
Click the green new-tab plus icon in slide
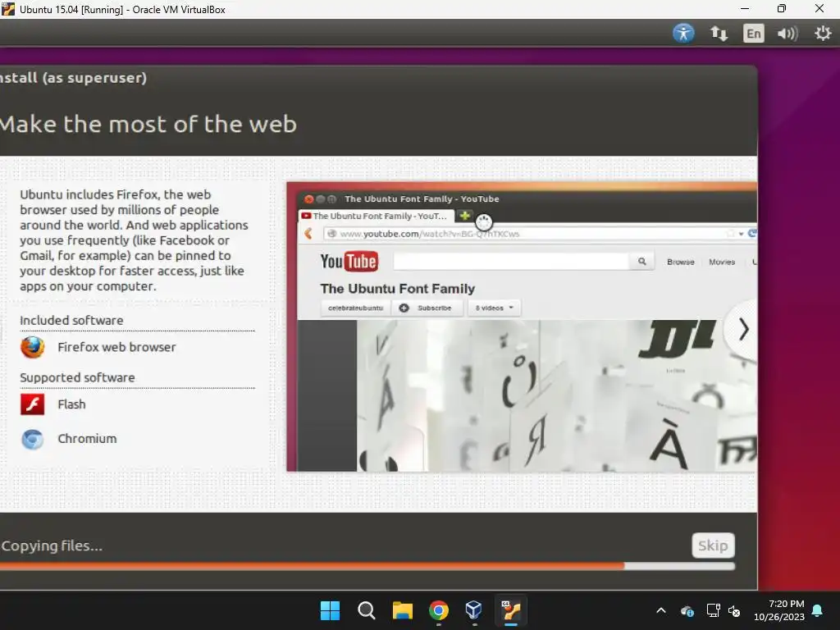464,216
